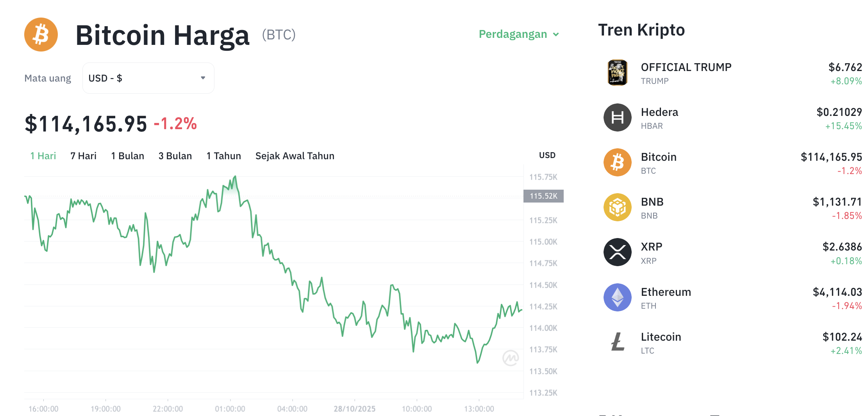
Task: Click the BNB coin icon
Action: pos(617,207)
